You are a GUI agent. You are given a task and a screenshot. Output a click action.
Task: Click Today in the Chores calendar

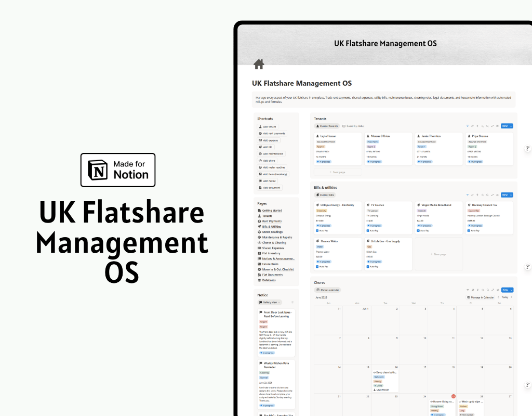(505, 297)
